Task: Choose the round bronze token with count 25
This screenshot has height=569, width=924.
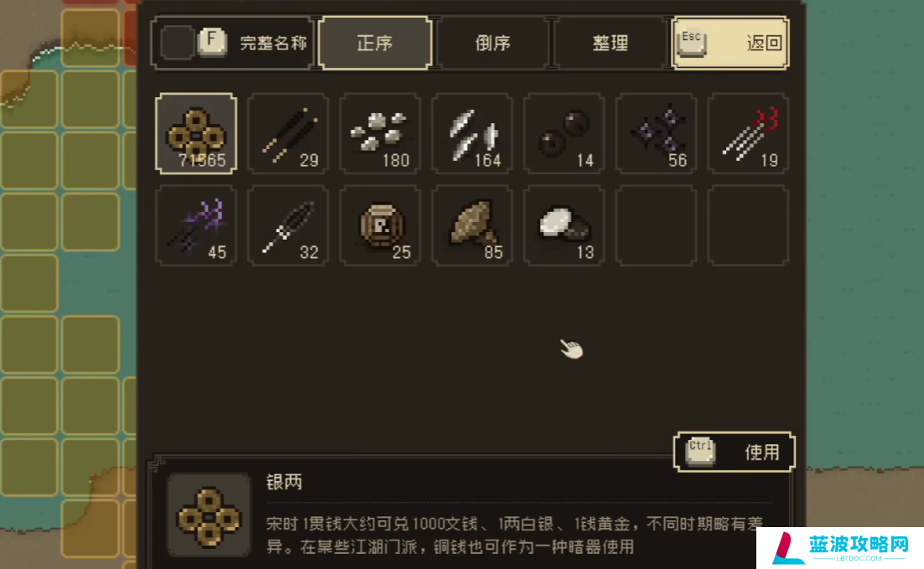Action: (380, 225)
